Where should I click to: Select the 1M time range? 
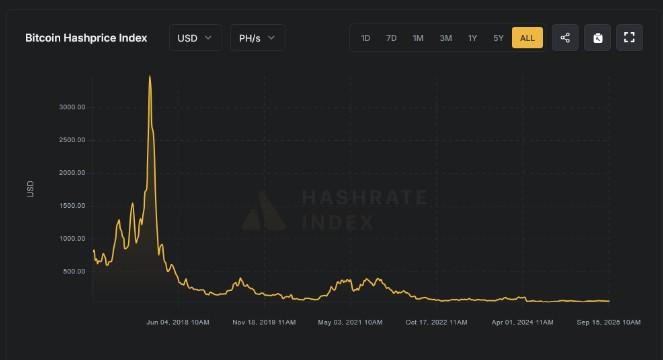click(418, 38)
